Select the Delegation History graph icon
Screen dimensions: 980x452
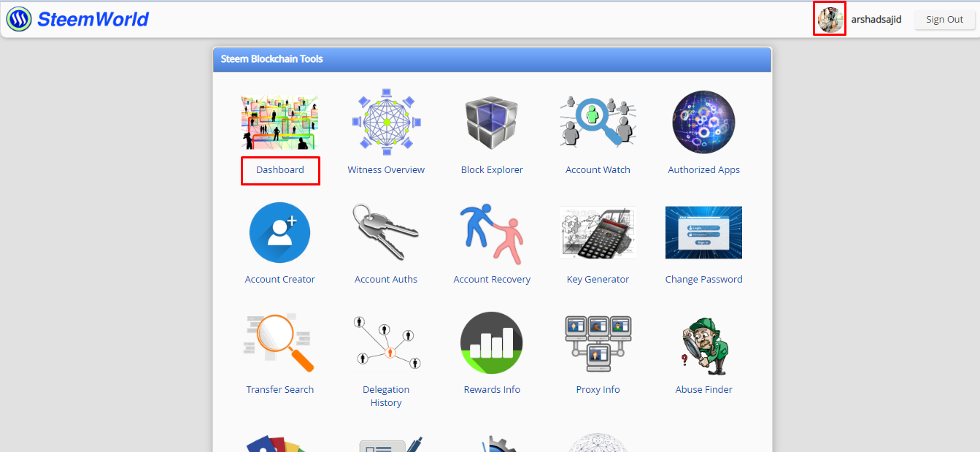(386, 342)
